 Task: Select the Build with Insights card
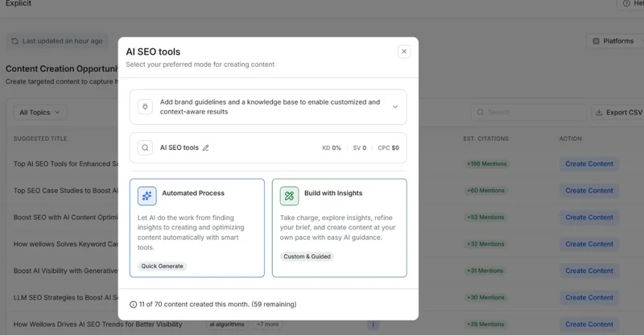339,228
